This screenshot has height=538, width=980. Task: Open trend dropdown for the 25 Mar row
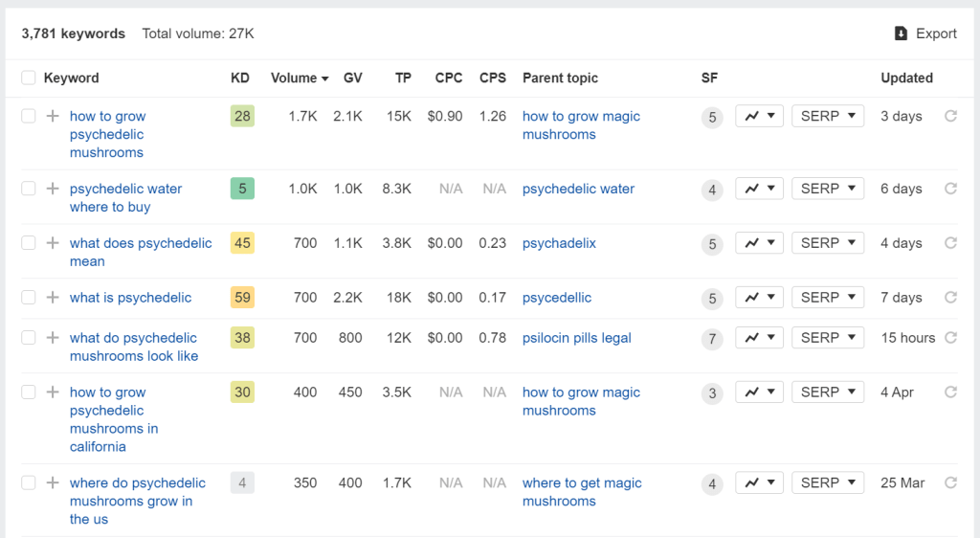point(760,482)
